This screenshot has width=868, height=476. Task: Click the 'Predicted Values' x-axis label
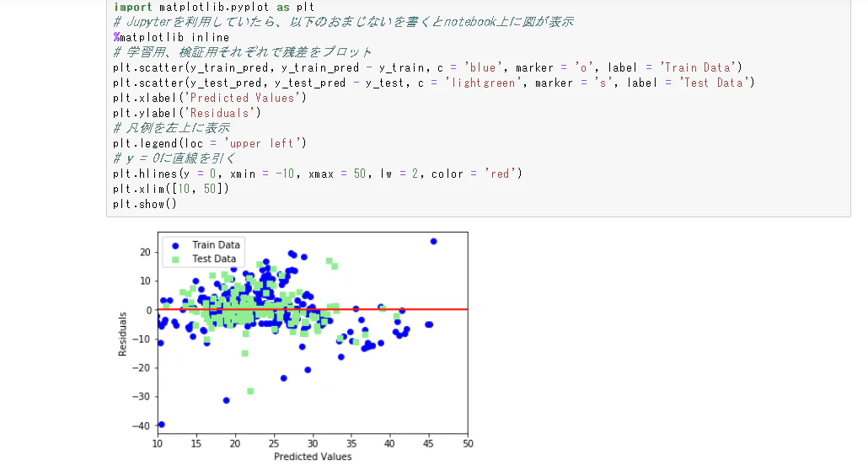313,457
